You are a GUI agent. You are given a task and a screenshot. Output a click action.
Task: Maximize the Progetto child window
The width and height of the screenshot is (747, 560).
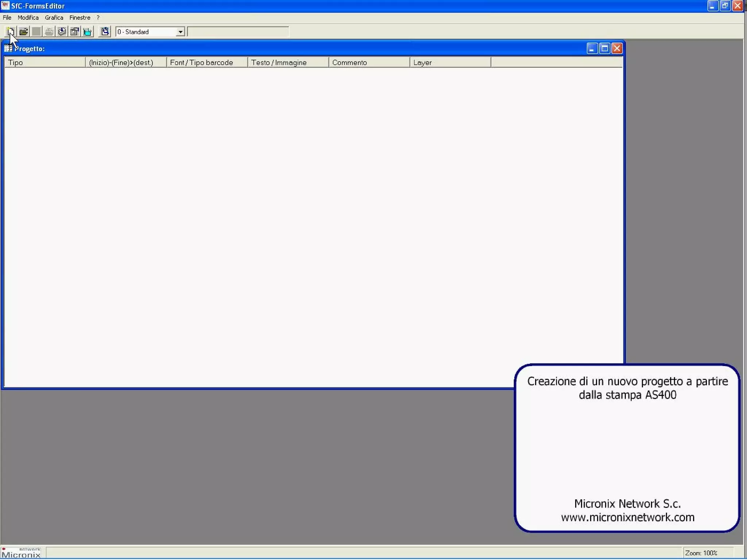tap(604, 48)
